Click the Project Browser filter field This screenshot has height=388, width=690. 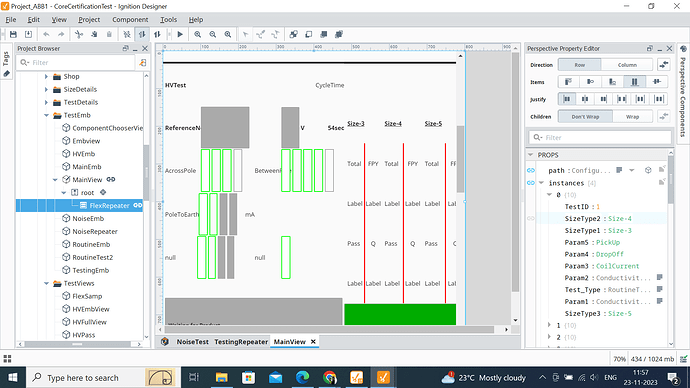(77, 62)
